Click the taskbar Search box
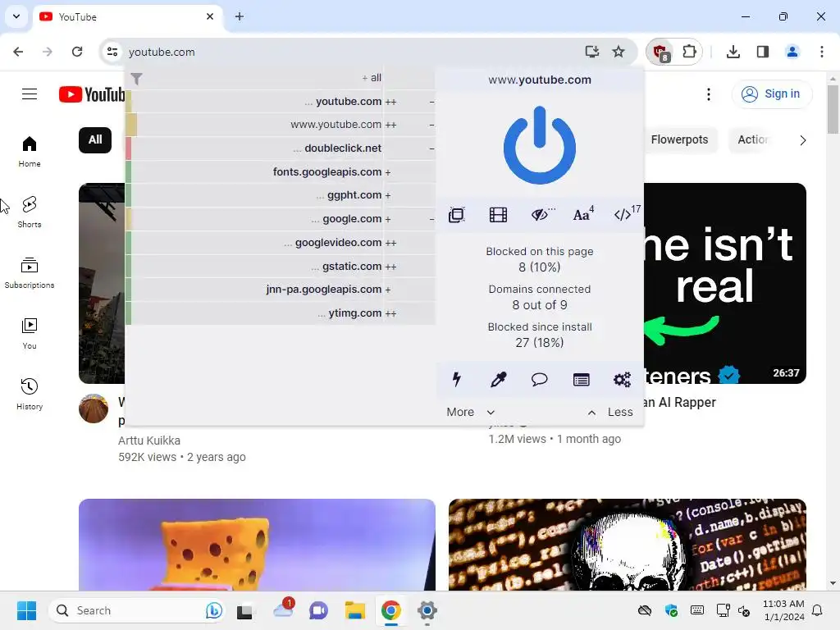The image size is (840, 630). pos(137,610)
